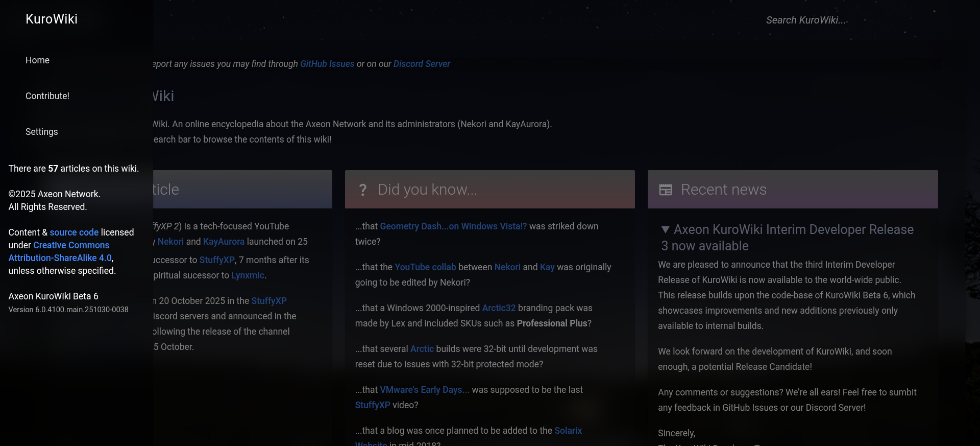980x446 pixels.
Task: Open the KayAurora link in featured article
Action: coord(224,242)
